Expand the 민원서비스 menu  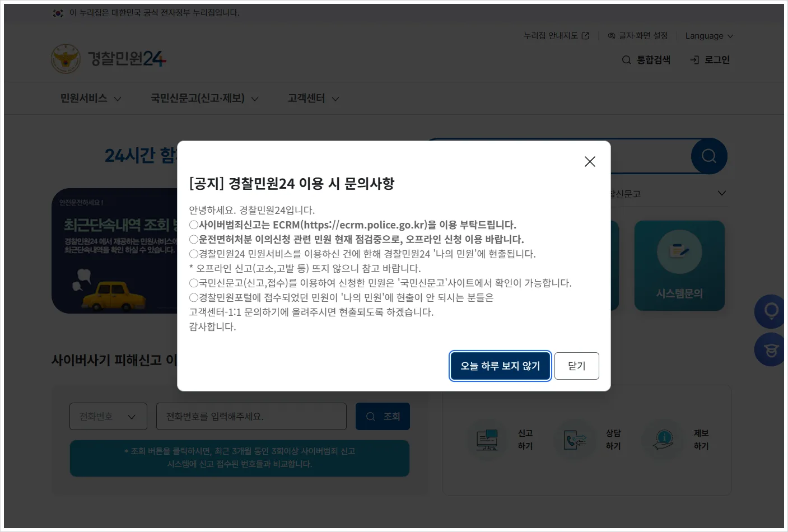[x=91, y=99]
